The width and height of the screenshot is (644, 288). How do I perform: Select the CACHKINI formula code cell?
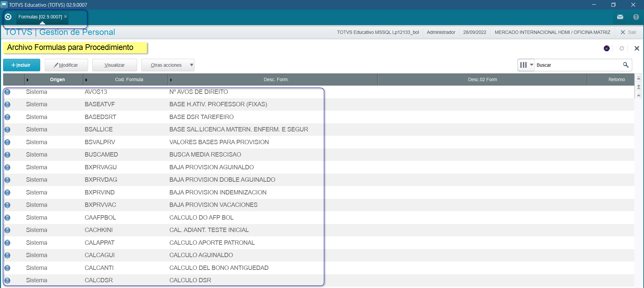coord(99,230)
